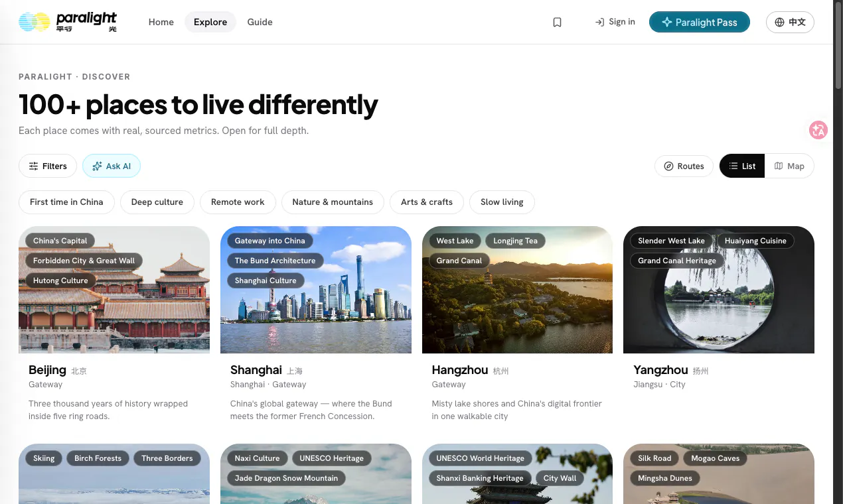Switch to Map view

[789, 166]
